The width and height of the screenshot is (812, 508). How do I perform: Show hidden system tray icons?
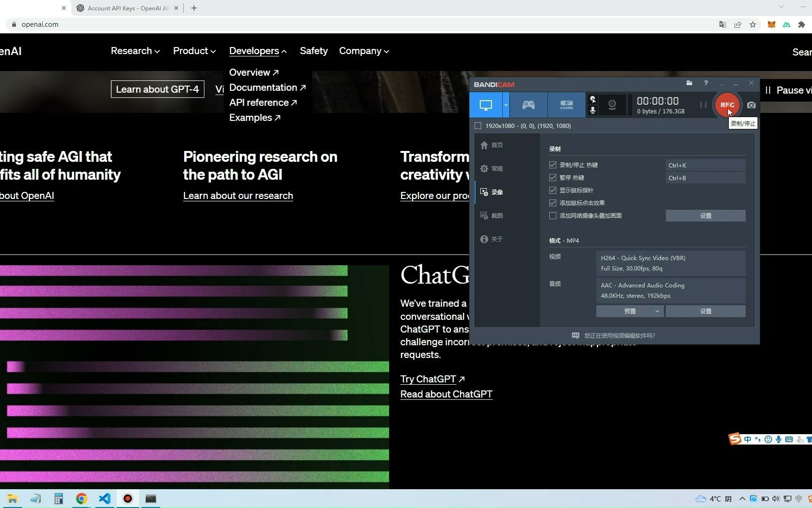click(x=742, y=499)
